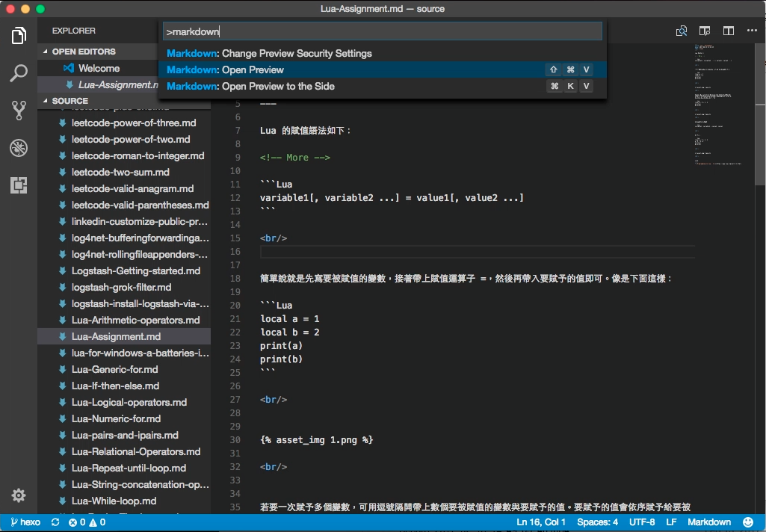Screen dimensions: 766x532
Task: Open Lua-Arithmetic-operators.md file
Action: (124, 320)
